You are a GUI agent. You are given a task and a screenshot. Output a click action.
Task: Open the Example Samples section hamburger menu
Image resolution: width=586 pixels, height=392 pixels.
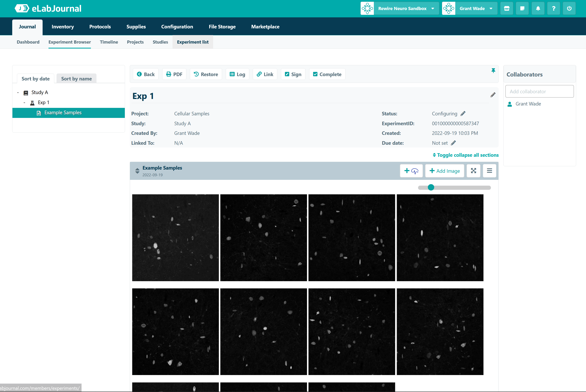pyautogui.click(x=490, y=171)
